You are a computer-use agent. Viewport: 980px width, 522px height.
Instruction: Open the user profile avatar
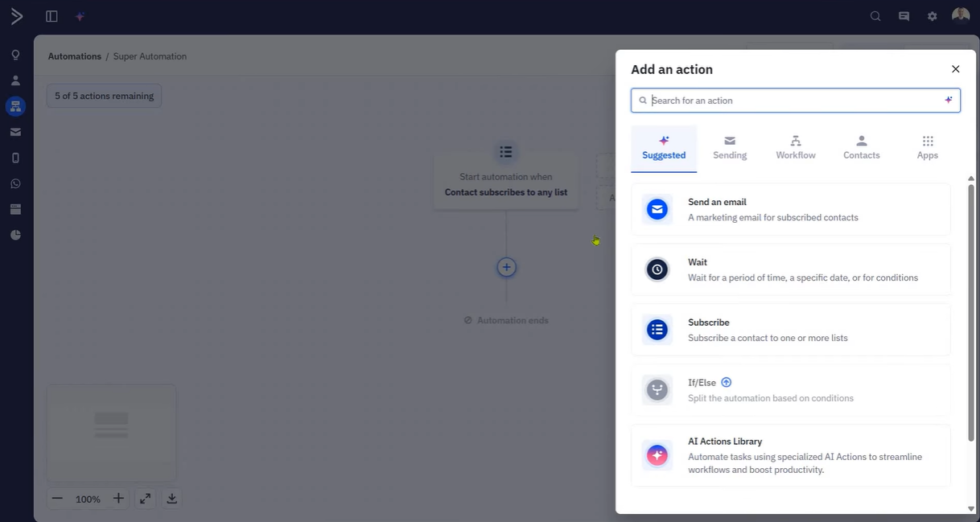click(961, 16)
